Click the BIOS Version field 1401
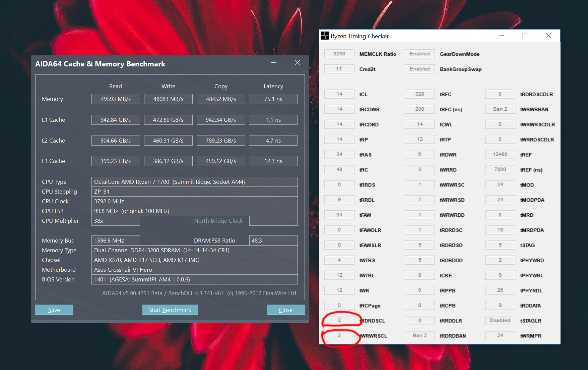The height and width of the screenshot is (370, 588). click(x=194, y=279)
